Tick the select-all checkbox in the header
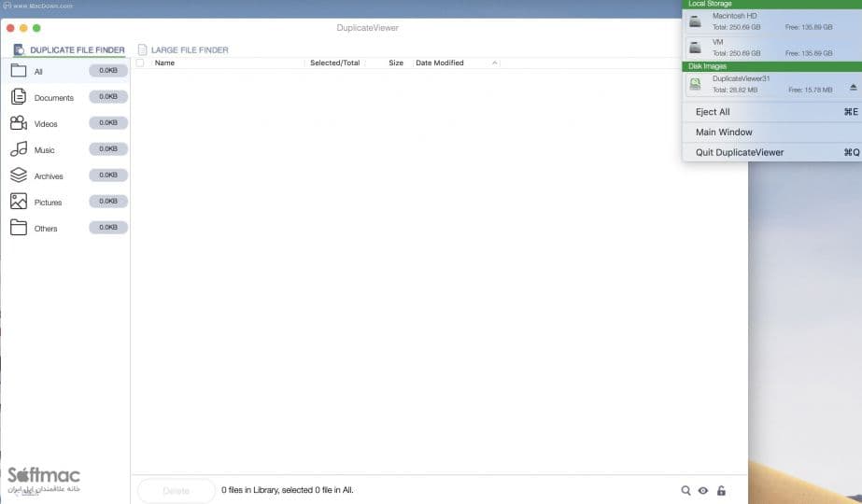This screenshot has width=862, height=504. (140, 63)
